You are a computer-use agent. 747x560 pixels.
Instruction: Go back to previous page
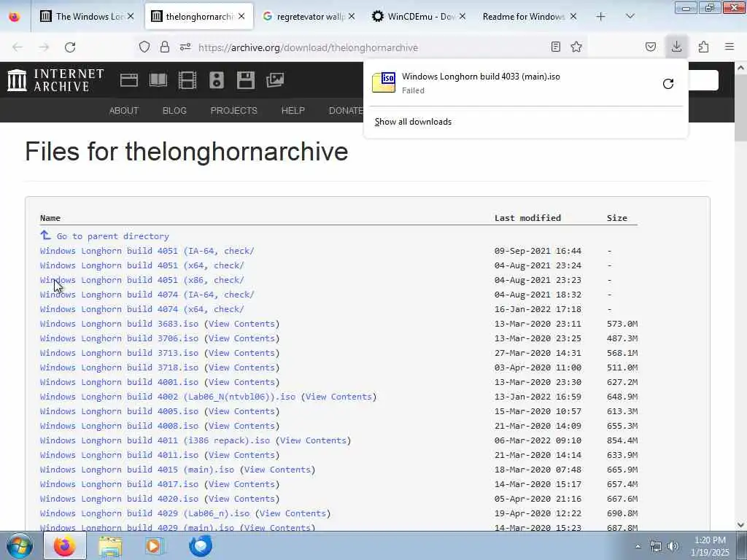point(18,47)
